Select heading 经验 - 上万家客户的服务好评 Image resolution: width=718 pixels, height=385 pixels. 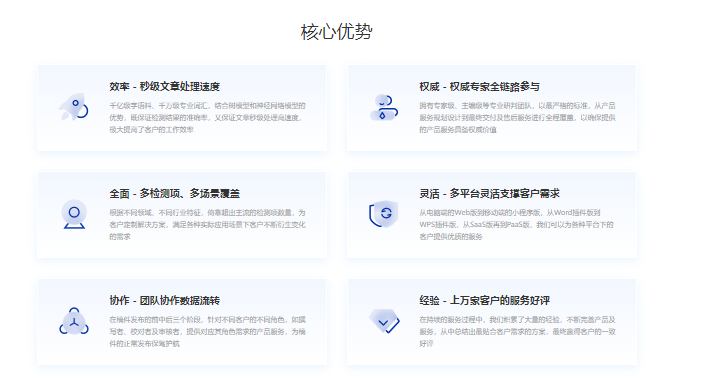click(484, 300)
